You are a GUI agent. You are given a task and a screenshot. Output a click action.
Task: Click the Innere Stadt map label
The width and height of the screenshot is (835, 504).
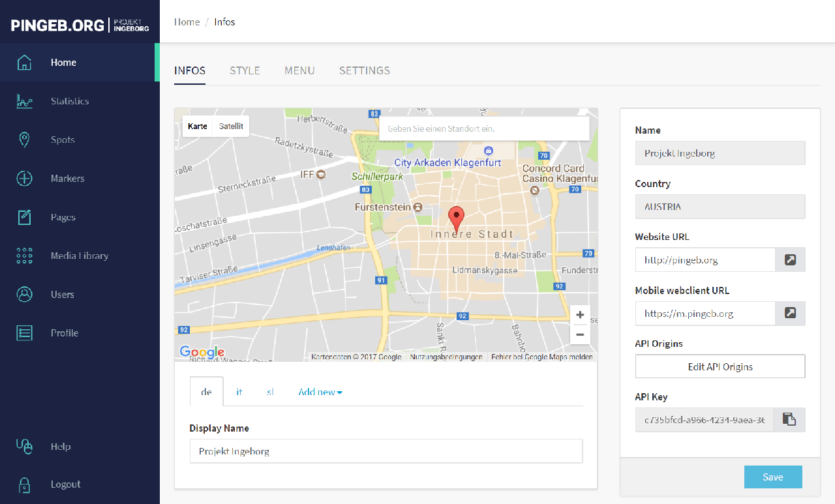(x=472, y=234)
